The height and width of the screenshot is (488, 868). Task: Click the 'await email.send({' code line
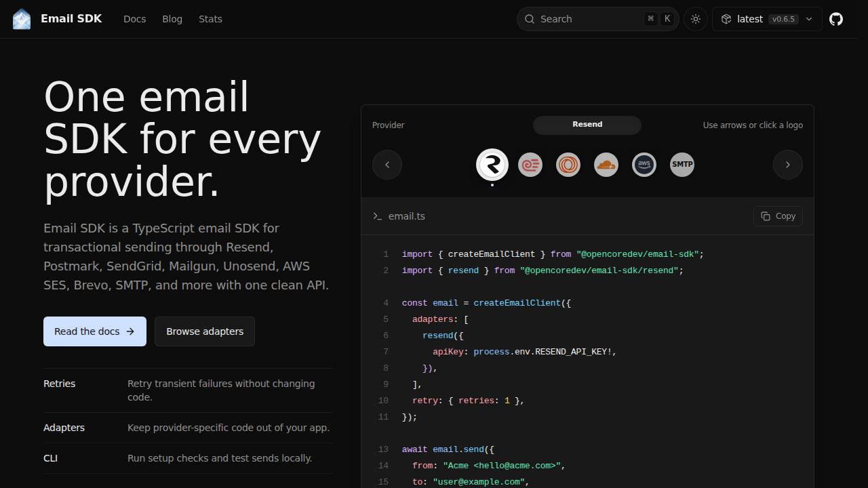448,449
